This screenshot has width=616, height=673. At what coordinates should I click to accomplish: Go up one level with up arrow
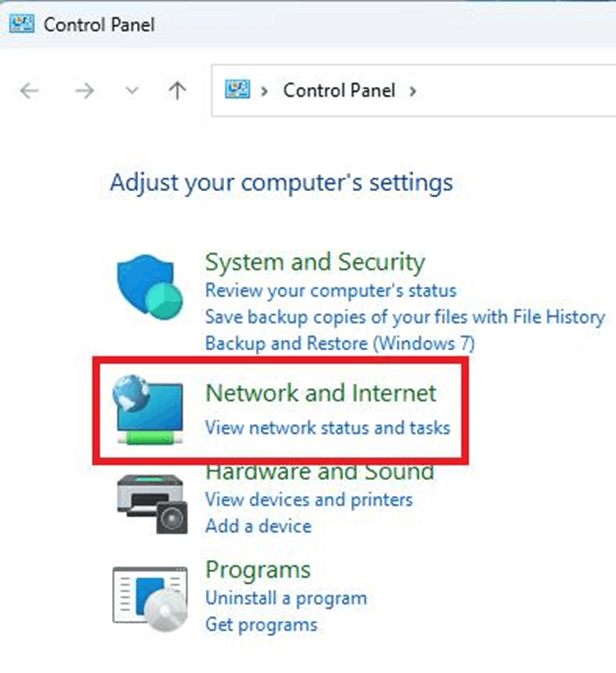point(177,91)
